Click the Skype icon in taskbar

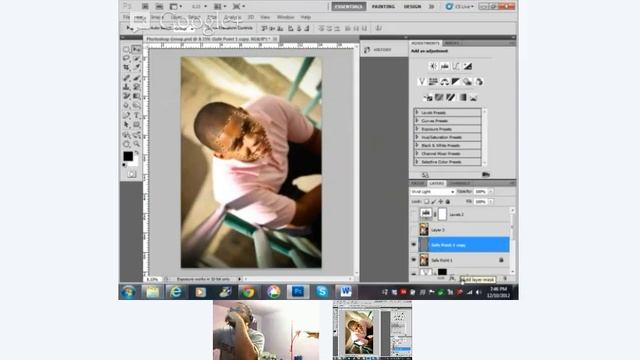point(322,291)
